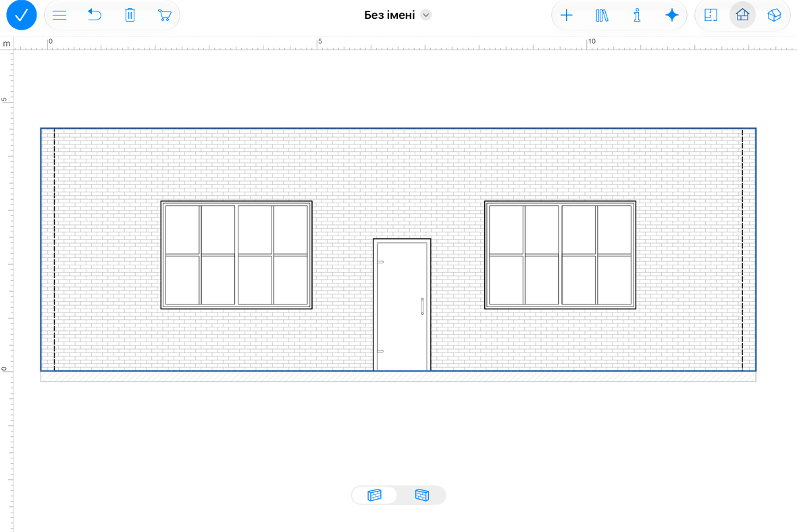
Task: Click the blue checkmark done button
Action: click(x=22, y=16)
